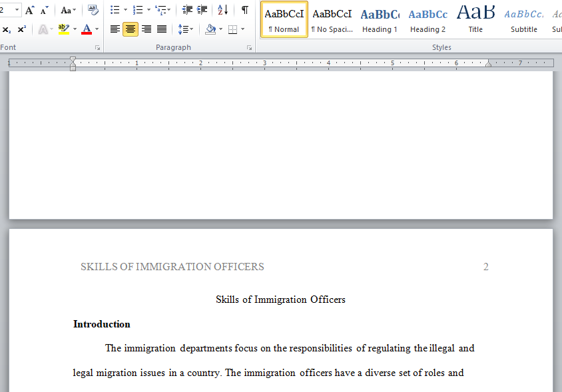Apply the Title style

(x=475, y=19)
